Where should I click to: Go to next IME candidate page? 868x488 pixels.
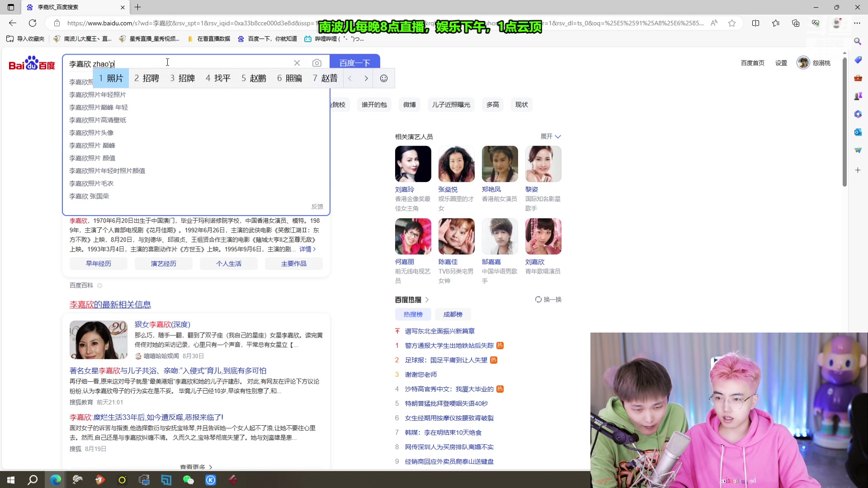(366, 78)
